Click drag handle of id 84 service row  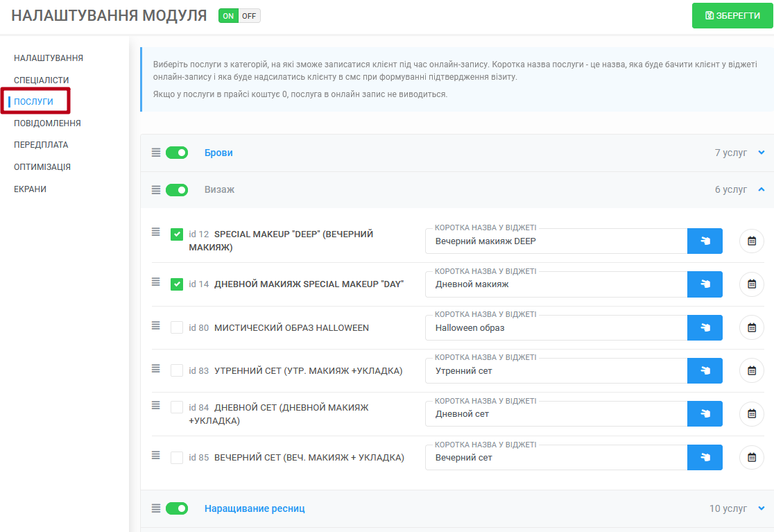156,405
